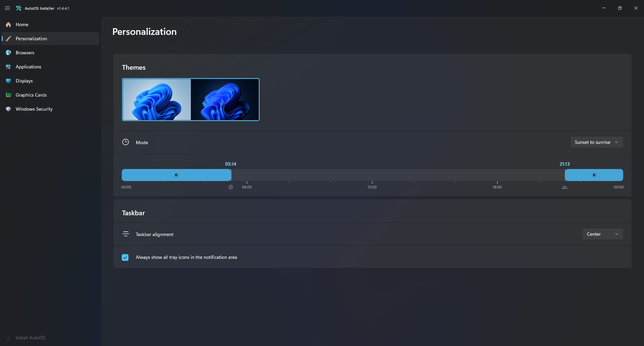644x346 pixels.
Task: Click the 05:14 sunrise slider handle
Action: [231, 175]
